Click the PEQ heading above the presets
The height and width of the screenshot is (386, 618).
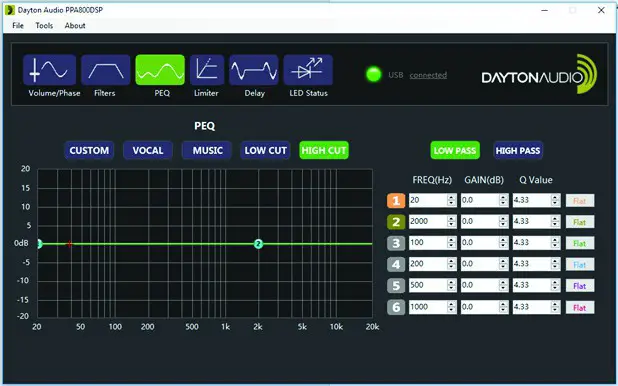[x=205, y=126]
